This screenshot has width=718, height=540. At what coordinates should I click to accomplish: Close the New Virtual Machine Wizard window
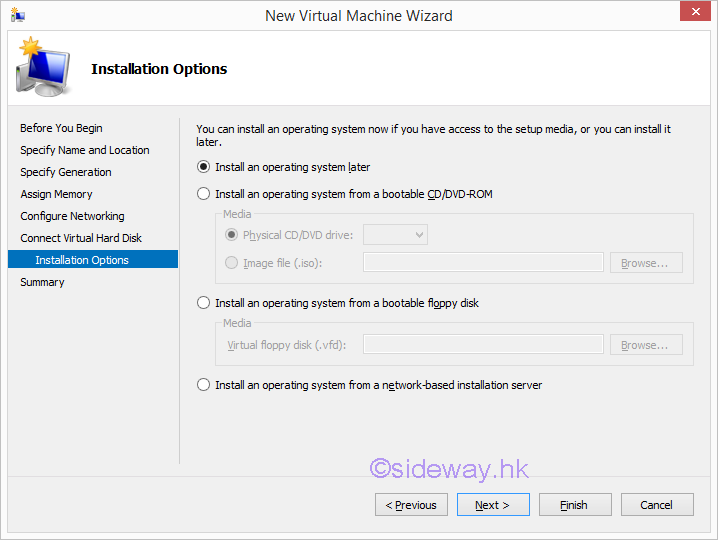click(692, 14)
